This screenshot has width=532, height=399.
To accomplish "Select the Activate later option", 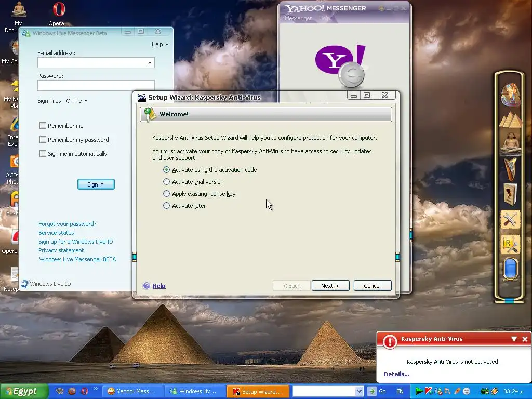I will click(166, 205).
